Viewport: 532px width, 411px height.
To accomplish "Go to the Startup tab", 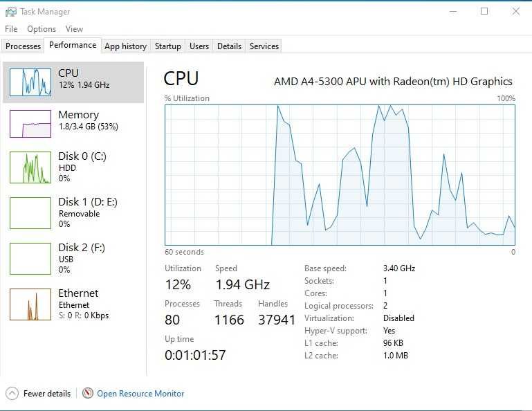I will 168,46.
